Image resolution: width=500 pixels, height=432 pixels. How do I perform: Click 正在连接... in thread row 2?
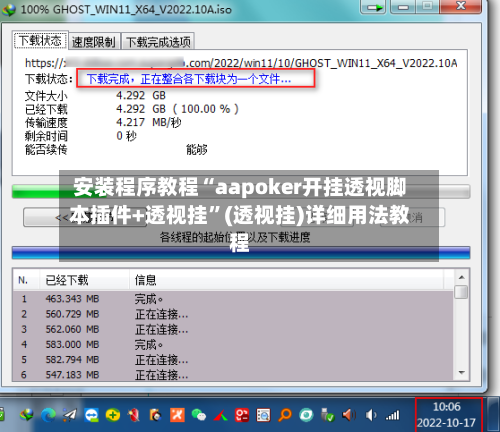[162, 314]
